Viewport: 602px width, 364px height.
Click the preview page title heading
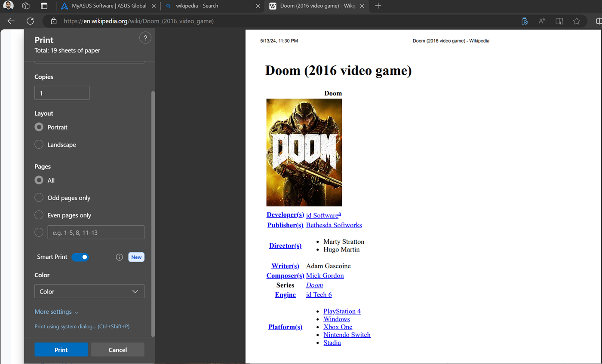(x=338, y=70)
